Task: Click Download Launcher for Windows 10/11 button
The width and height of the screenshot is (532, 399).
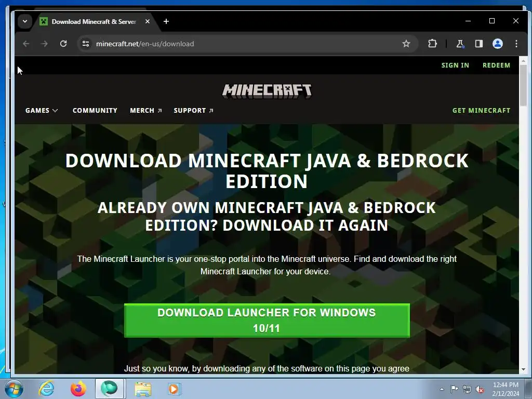Action: pos(267,320)
